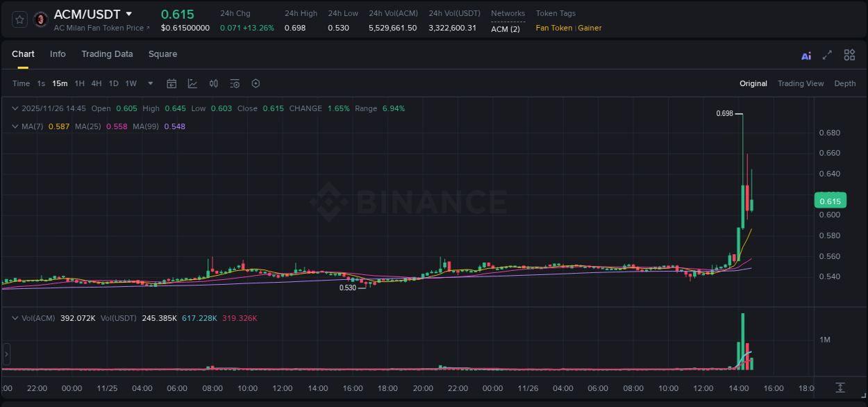Screen dimensions: 868x407
Task: Open the Trading View chart mode
Action: coord(801,83)
